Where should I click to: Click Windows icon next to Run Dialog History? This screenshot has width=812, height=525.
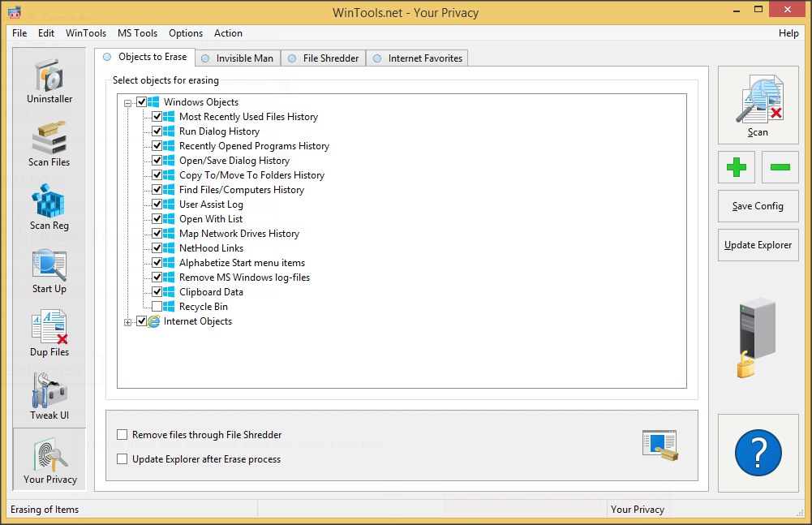pos(169,131)
